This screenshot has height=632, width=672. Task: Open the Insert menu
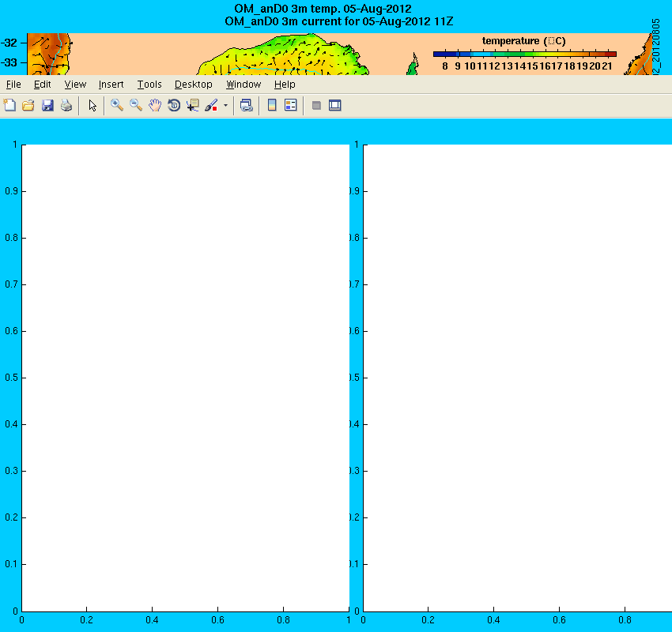click(x=111, y=85)
